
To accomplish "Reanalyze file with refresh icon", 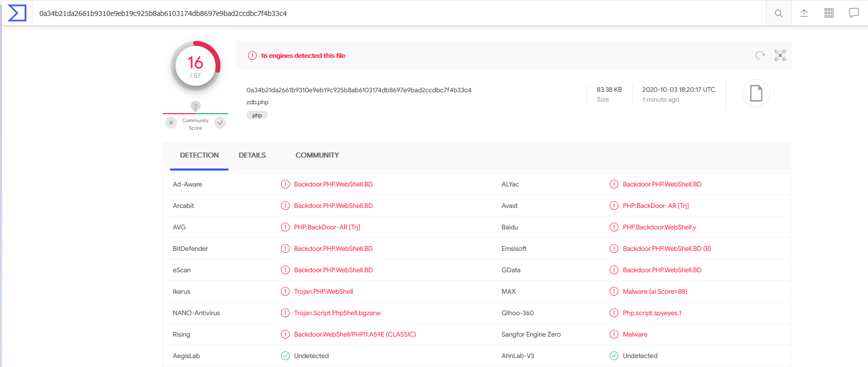I will click(x=760, y=55).
